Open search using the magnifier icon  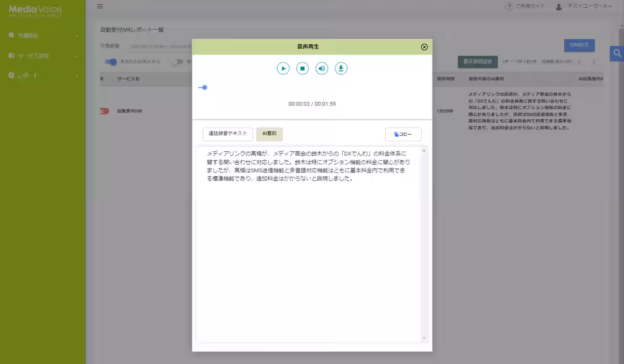(617, 54)
